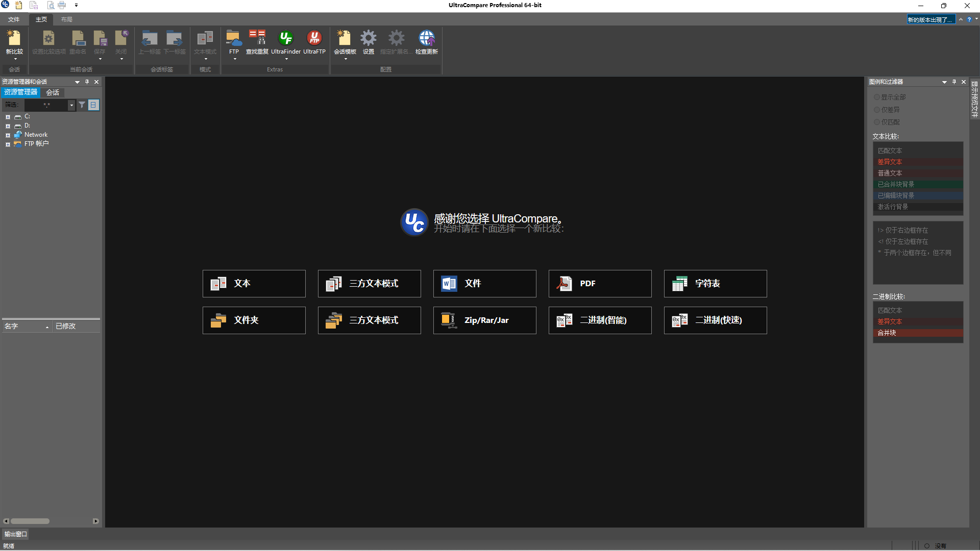Open the FTP ribbon icon
Viewport: 980px width, 551px height.
(x=234, y=38)
